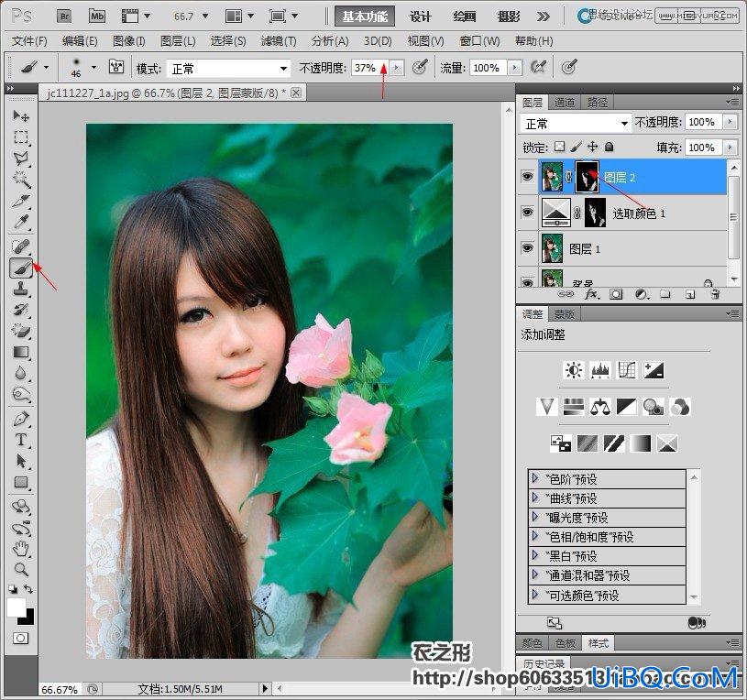Add layer style fx icon
The image size is (747, 700).
coord(591,295)
